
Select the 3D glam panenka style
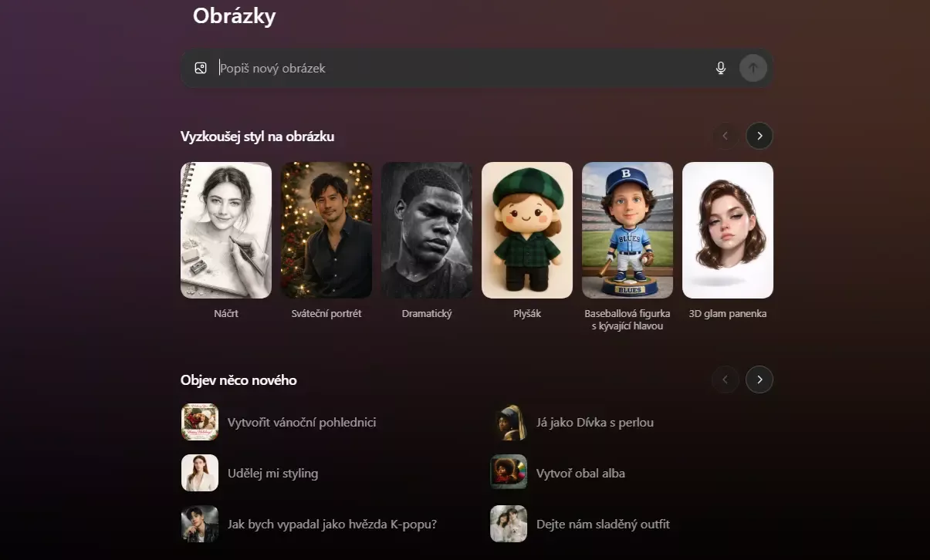(x=728, y=230)
